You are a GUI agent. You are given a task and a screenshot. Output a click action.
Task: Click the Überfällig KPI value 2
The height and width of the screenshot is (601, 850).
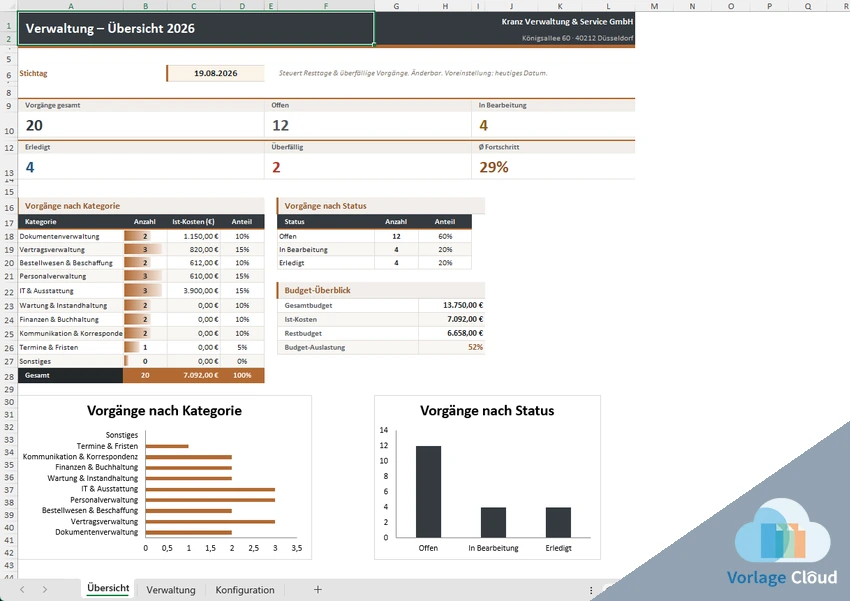point(276,167)
